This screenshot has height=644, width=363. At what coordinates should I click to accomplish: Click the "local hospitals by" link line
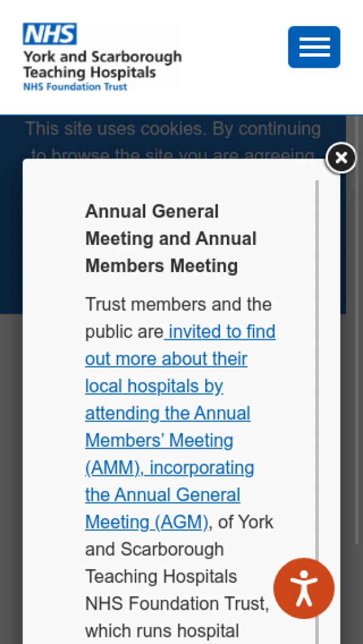point(154,386)
